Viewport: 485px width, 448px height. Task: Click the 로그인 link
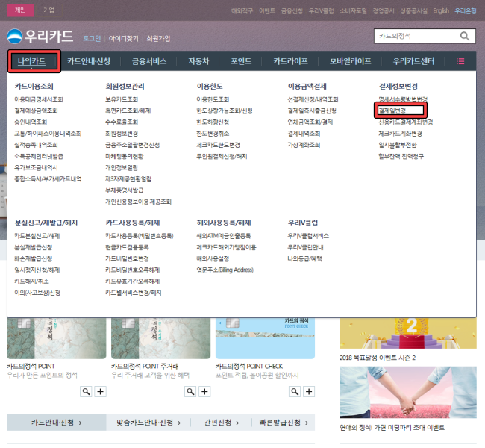92,38
